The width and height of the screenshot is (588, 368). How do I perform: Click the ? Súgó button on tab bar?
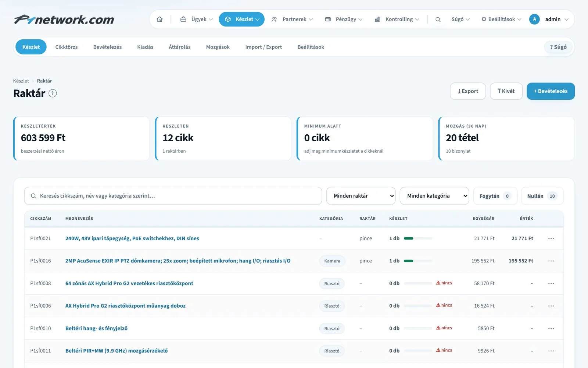[x=558, y=47]
